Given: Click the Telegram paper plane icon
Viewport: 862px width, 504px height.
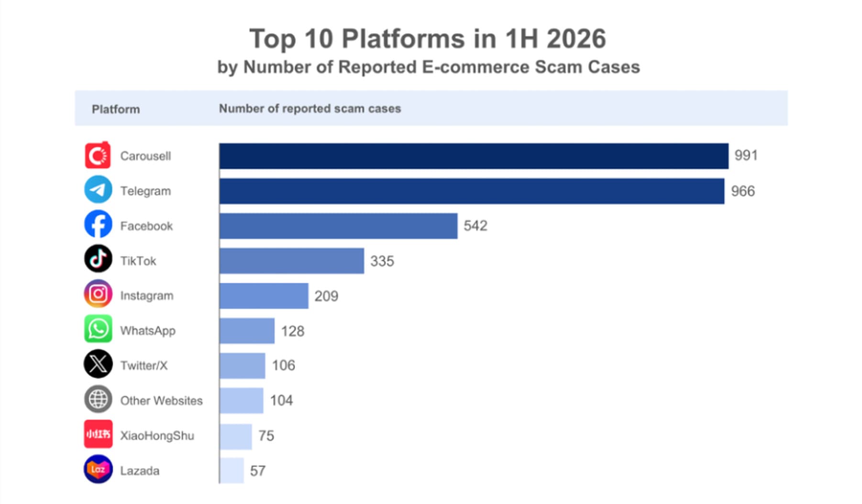Looking at the screenshot, I should click(98, 190).
